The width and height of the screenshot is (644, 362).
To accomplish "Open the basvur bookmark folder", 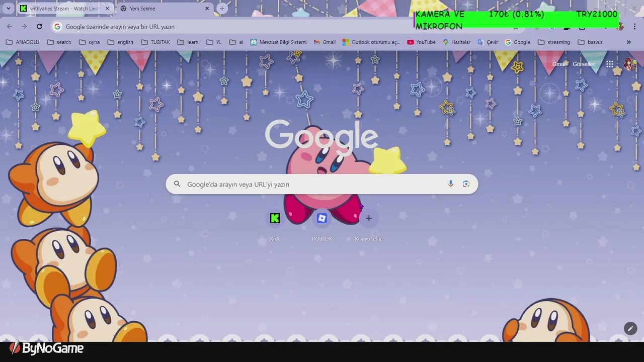I will pos(590,42).
